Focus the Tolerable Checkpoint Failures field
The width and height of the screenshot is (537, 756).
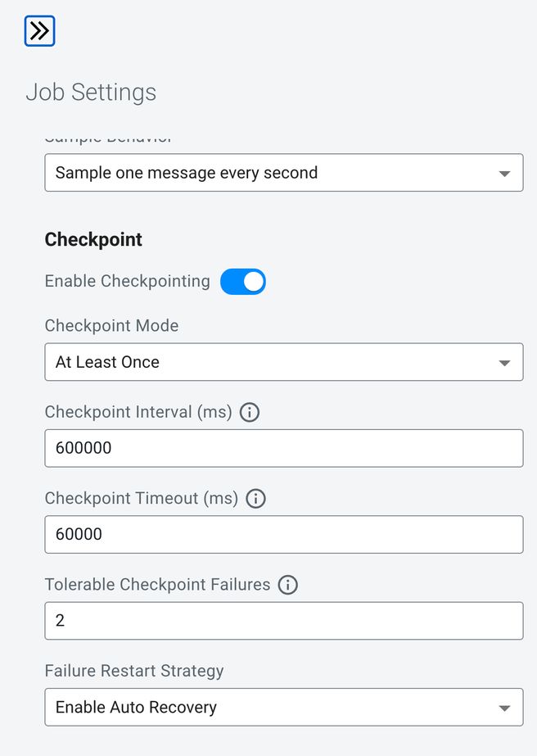click(284, 621)
